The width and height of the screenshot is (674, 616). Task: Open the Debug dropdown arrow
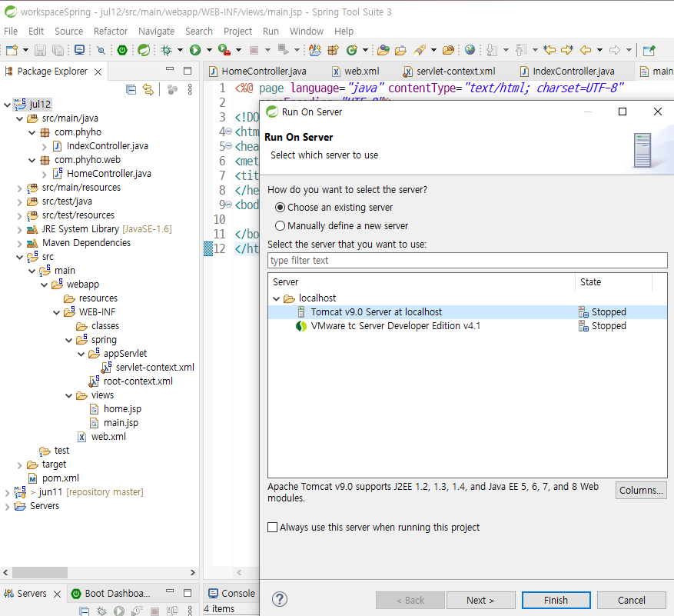pyautogui.click(x=180, y=50)
